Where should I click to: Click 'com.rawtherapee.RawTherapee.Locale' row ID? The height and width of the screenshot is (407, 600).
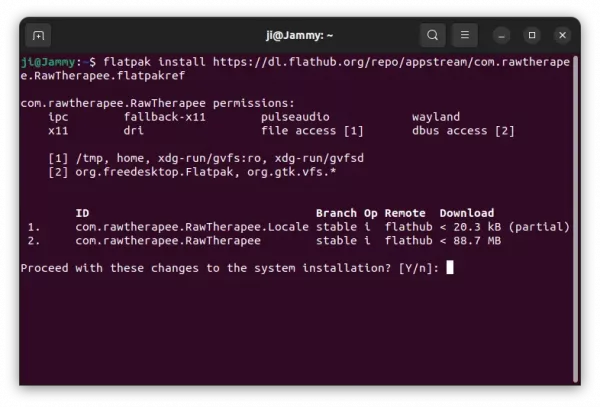[x=192, y=227]
